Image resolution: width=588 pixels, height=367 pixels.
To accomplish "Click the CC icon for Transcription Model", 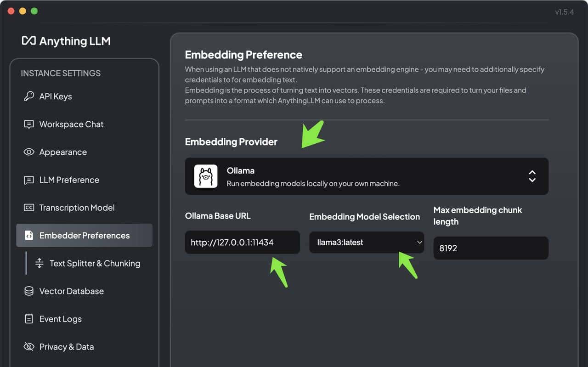I will (29, 208).
